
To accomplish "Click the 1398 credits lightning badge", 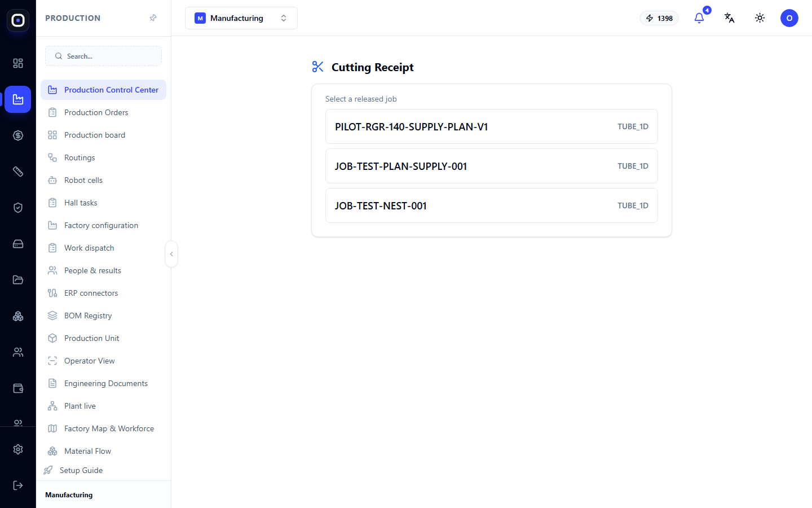I will pos(659,18).
